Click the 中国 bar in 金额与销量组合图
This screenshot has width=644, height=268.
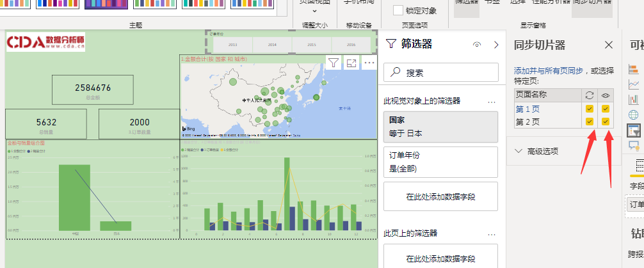coord(75,198)
